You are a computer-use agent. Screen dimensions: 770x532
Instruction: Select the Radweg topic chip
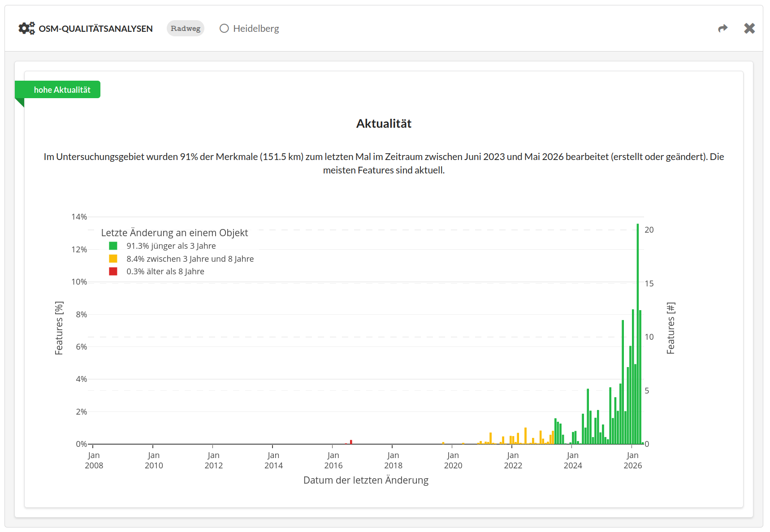click(x=186, y=28)
